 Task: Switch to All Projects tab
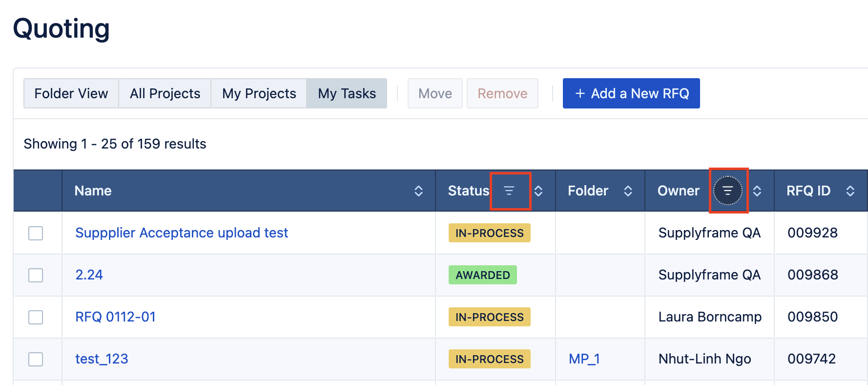click(165, 93)
